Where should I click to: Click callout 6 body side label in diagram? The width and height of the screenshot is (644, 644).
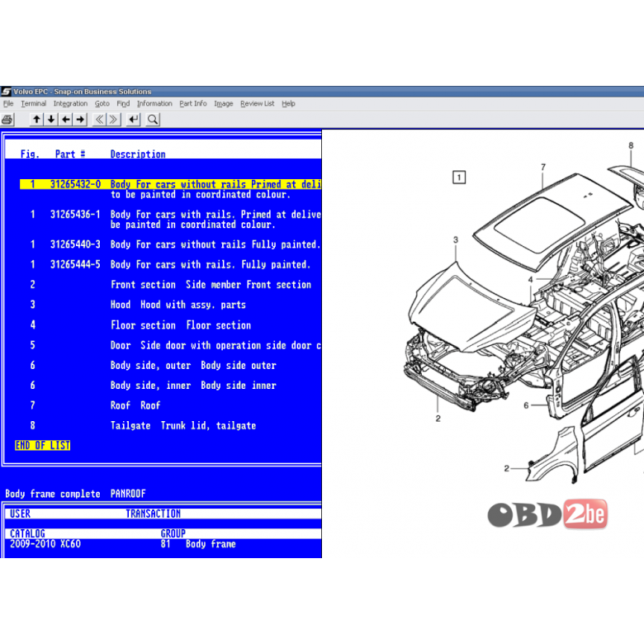(526, 405)
